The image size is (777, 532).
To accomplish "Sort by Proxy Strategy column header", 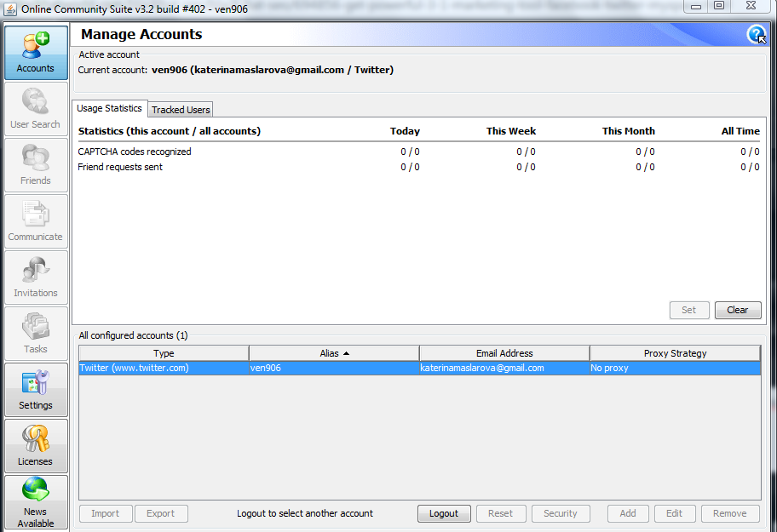I will pyautogui.click(x=675, y=353).
